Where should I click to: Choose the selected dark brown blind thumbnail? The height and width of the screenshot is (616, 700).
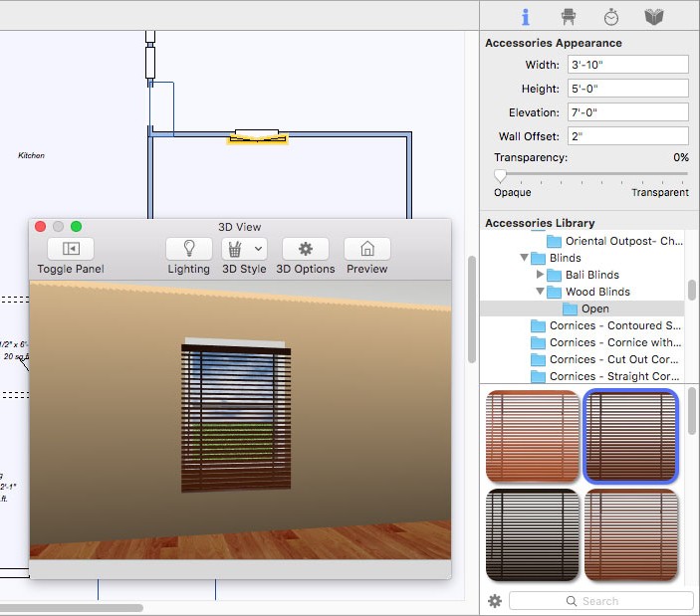click(631, 436)
